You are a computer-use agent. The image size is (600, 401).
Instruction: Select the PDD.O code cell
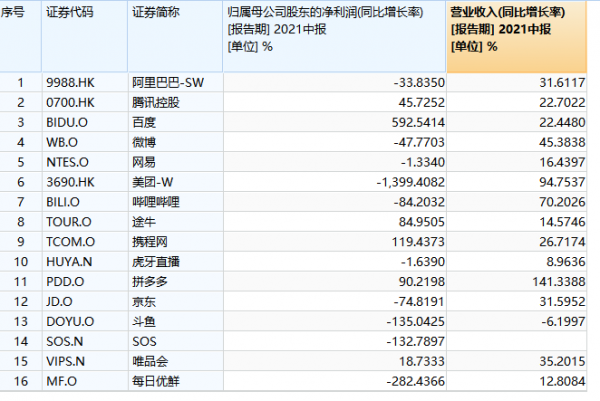click(x=85, y=282)
